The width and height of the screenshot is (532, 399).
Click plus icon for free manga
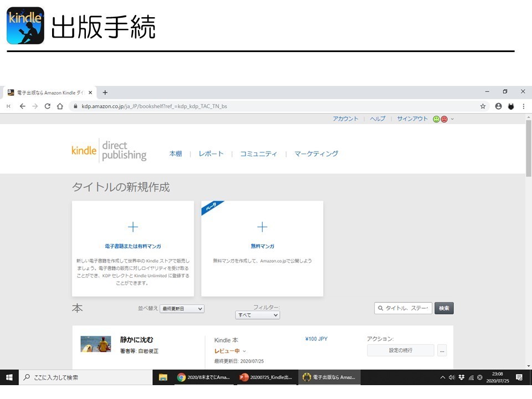(262, 227)
